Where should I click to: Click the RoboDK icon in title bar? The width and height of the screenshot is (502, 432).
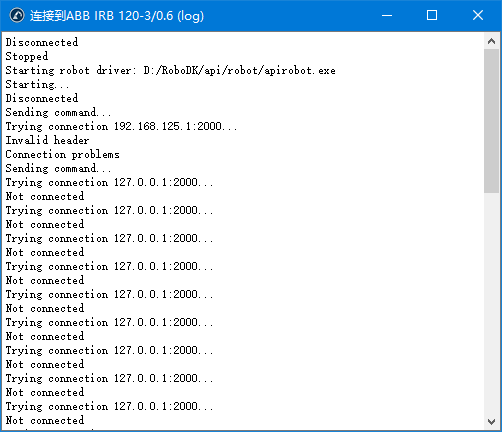[x=17, y=15]
